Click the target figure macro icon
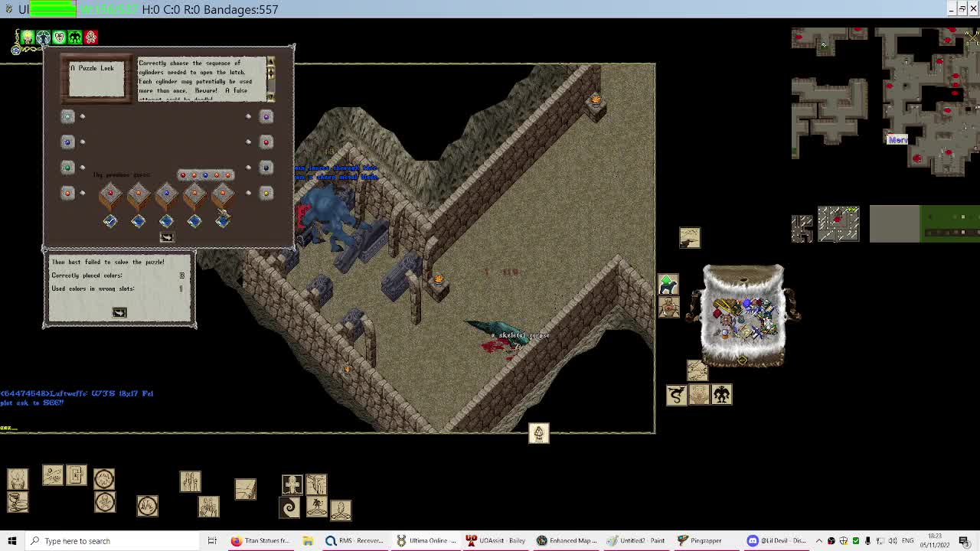 tap(668, 307)
